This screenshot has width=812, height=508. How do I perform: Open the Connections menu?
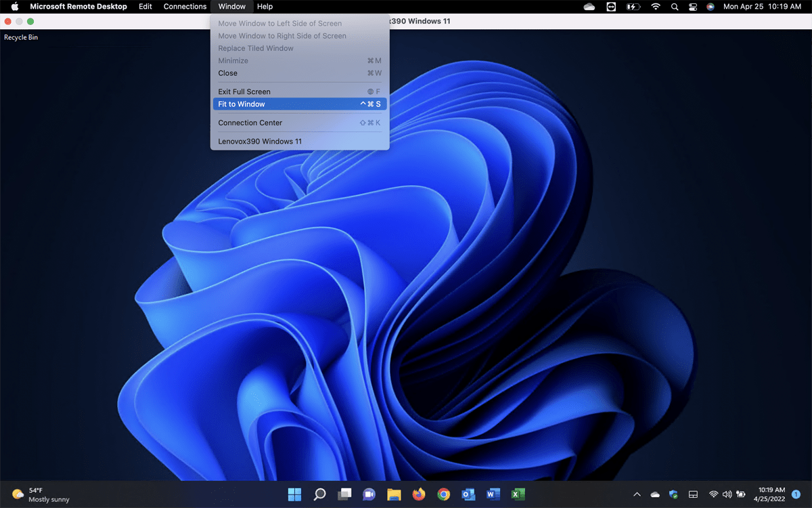click(x=185, y=7)
